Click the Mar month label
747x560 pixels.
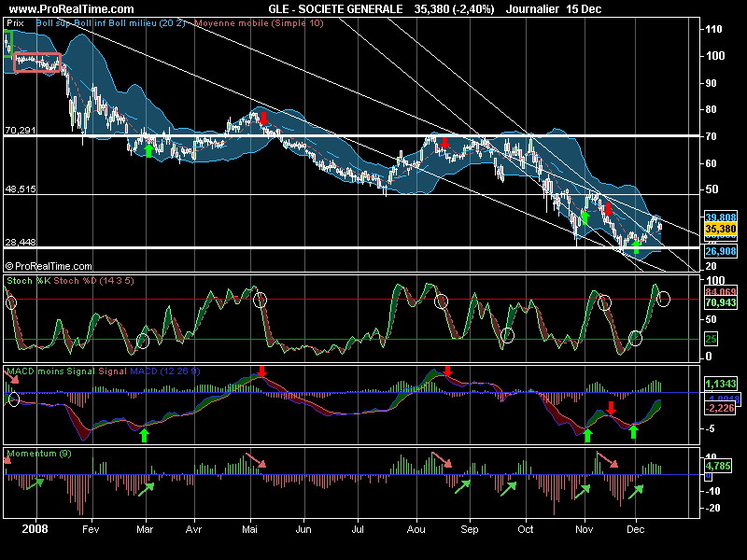click(145, 529)
